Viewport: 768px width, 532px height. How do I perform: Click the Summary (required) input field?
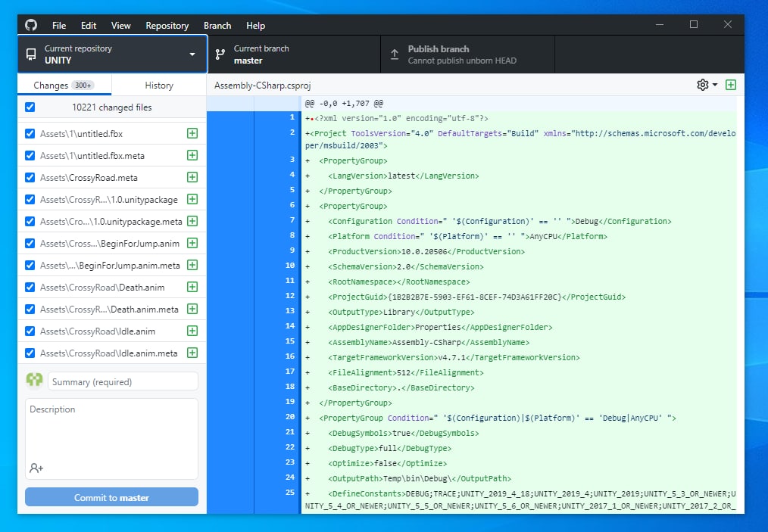click(123, 381)
